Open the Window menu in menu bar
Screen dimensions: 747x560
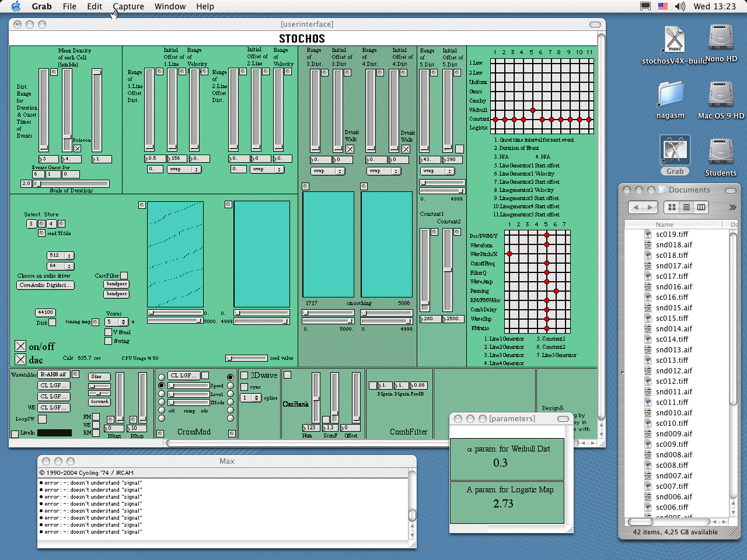pyautogui.click(x=170, y=6)
